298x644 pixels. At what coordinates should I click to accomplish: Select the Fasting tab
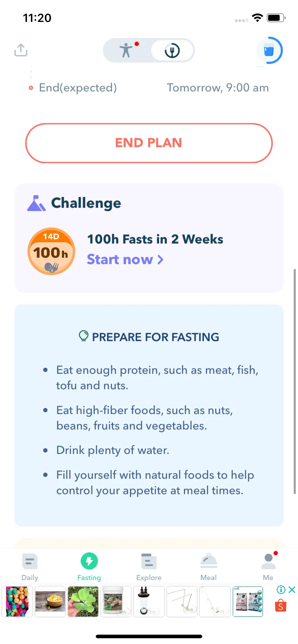tap(89, 567)
